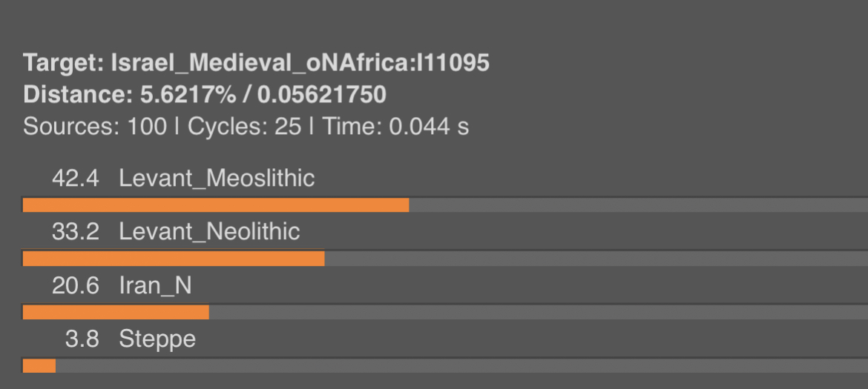The image size is (868, 389).
Task: Click the orange Iran_N bar
Action: [116, 313]
